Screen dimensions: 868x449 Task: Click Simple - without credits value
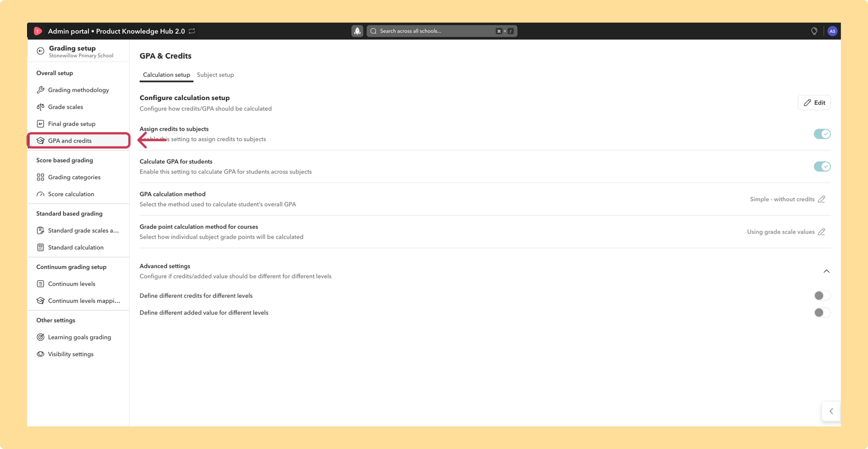(x=782, y=199)
